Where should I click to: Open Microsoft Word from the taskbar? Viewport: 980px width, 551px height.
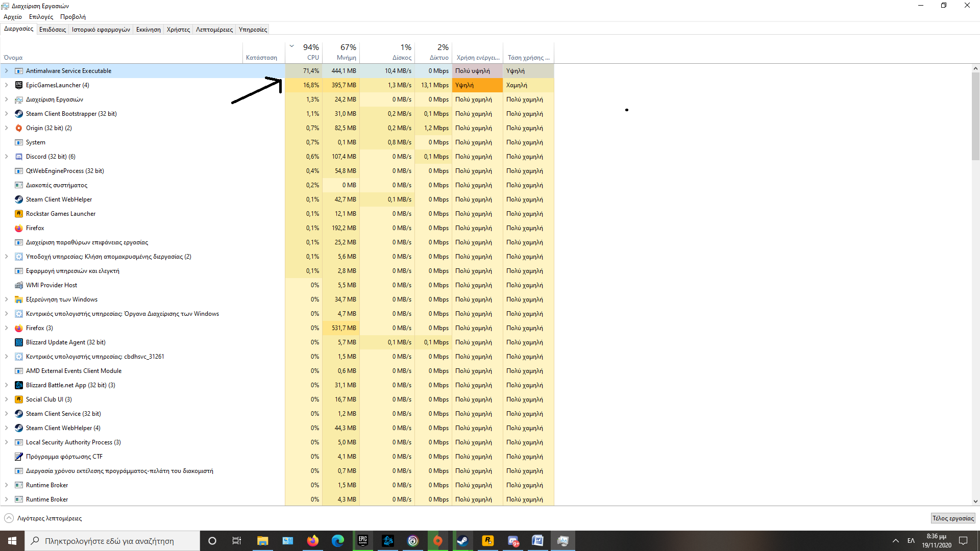pos(538,541)
